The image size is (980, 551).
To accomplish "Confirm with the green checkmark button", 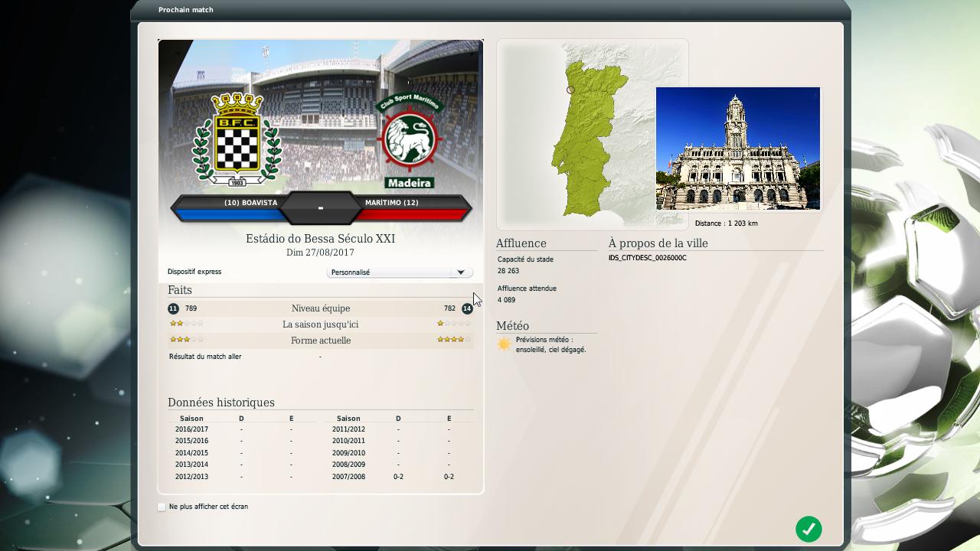I will 808,529.
